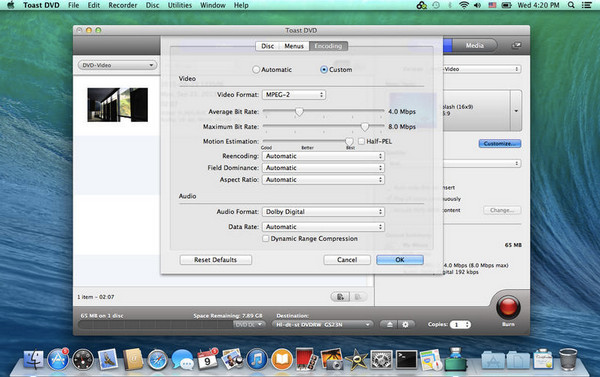Open the Video Format MPEG-2 dropdown
Image resolution: width=600 pixels, height=377 pixels.
point(294,95)
